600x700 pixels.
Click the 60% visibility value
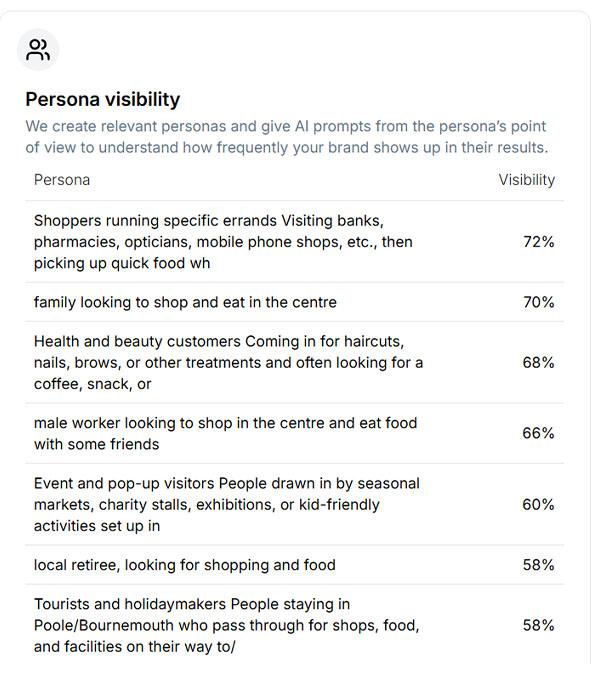point(538,504)
